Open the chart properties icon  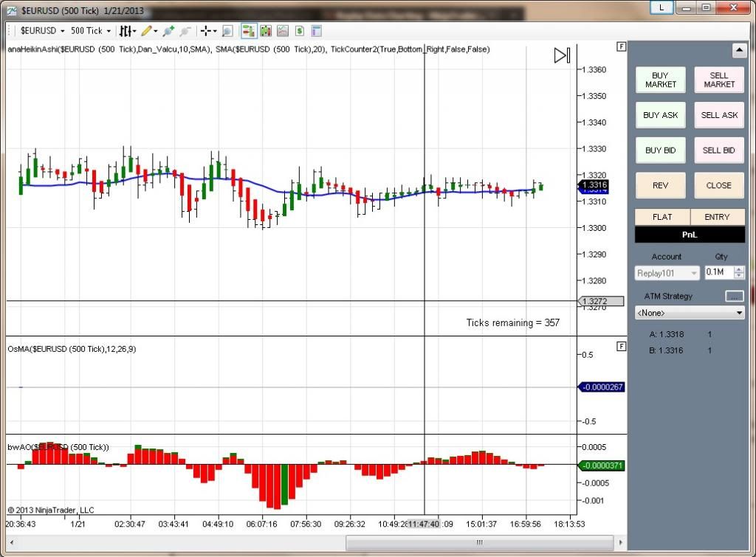click(x=317, y=31)
